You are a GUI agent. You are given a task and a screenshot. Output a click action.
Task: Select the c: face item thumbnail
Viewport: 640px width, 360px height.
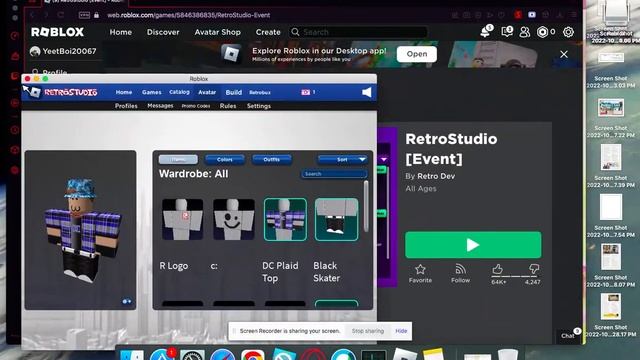point(234,219)
